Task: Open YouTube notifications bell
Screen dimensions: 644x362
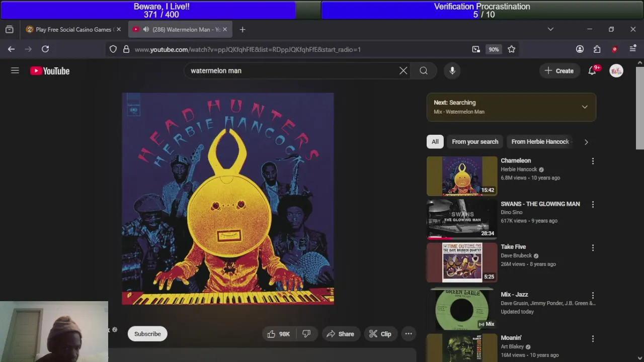Action: pyautogui.click(x=592, y=71)
